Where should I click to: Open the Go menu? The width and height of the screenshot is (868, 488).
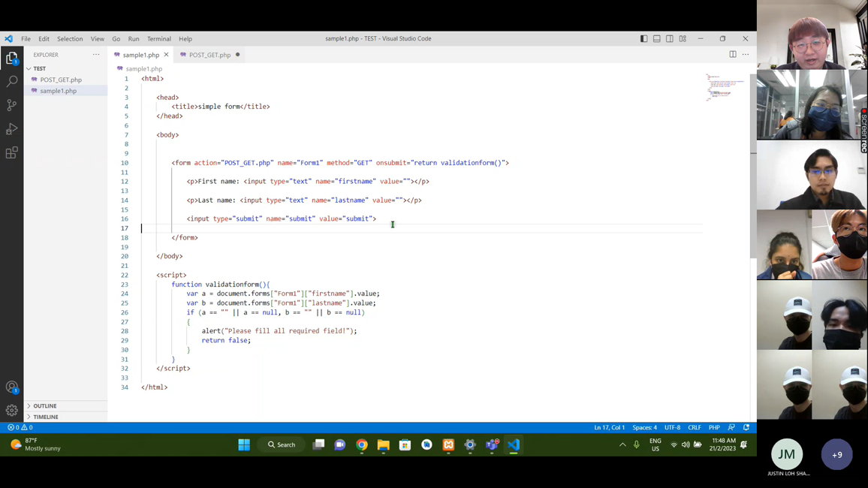tap(116, 39)
